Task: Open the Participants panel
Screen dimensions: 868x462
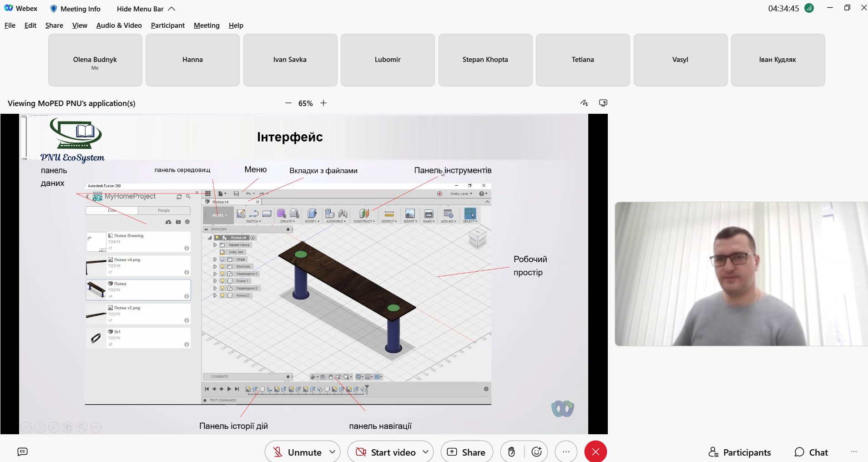Action: pyautogui.click(x=740, y=452)
